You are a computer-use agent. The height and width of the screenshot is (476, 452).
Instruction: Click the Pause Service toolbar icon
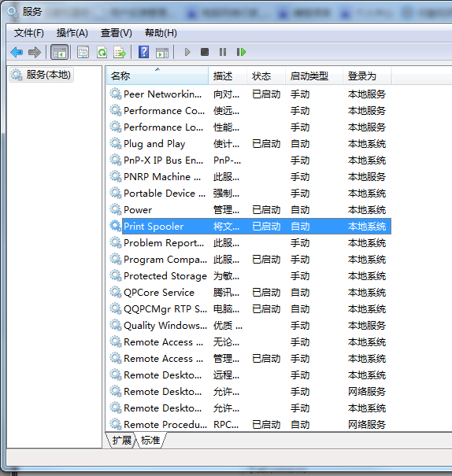click(x=223, y=52)
